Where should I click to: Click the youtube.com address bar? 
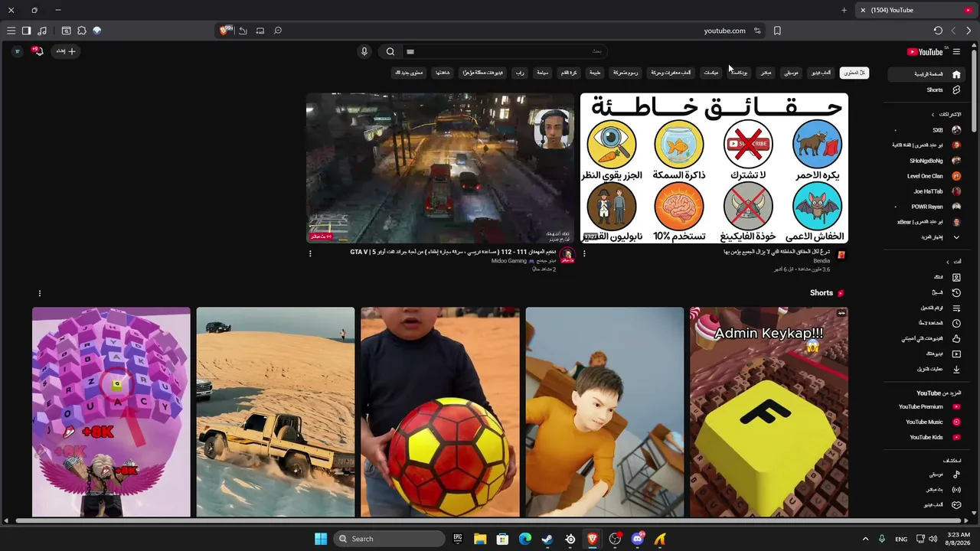pos(725,31)
